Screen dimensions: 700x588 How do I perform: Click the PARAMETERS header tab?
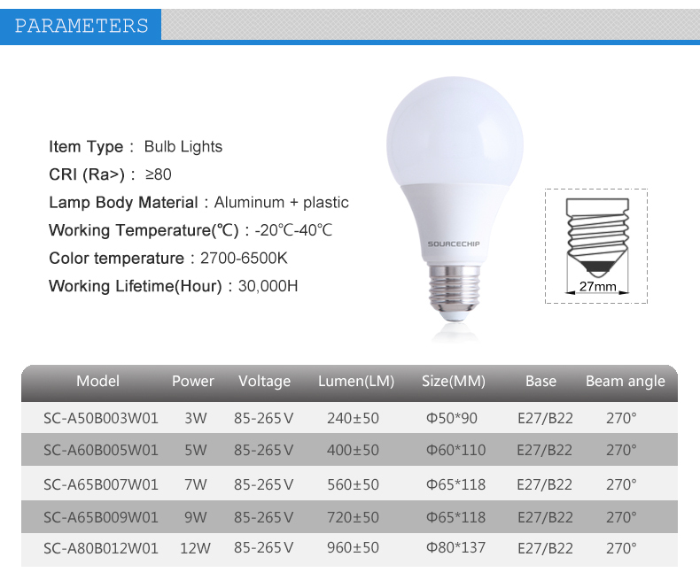82,26
